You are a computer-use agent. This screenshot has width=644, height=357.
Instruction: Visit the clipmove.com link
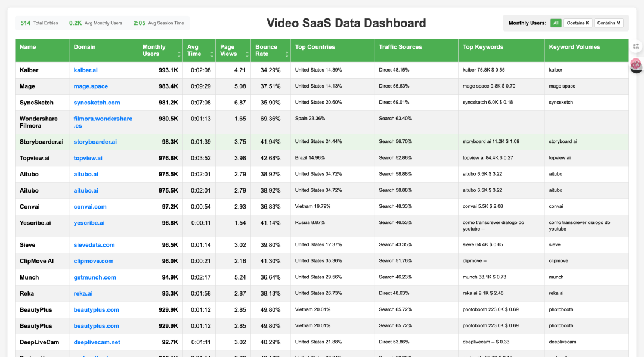(94, 261)
